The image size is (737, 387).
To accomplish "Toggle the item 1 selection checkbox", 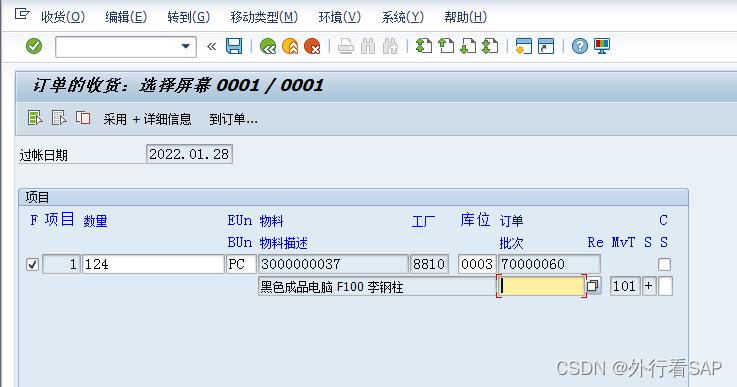I will 32,265.
